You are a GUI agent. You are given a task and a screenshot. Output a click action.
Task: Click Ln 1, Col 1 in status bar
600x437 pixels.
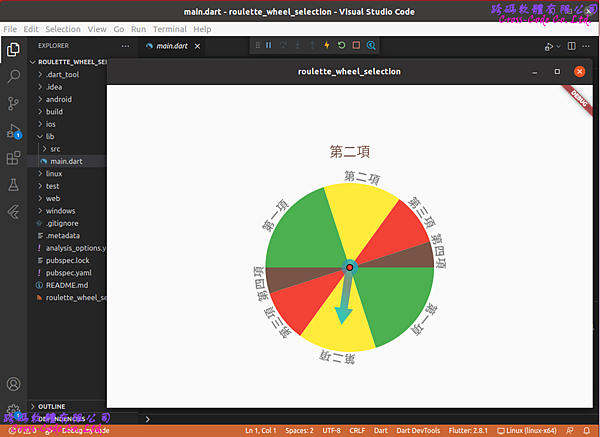261,431
